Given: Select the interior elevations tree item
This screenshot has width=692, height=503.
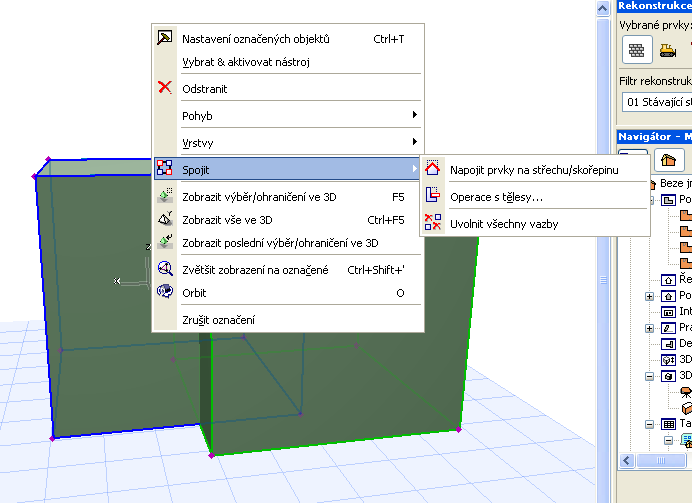Looking at the screenshot, I should pos(668,312).
